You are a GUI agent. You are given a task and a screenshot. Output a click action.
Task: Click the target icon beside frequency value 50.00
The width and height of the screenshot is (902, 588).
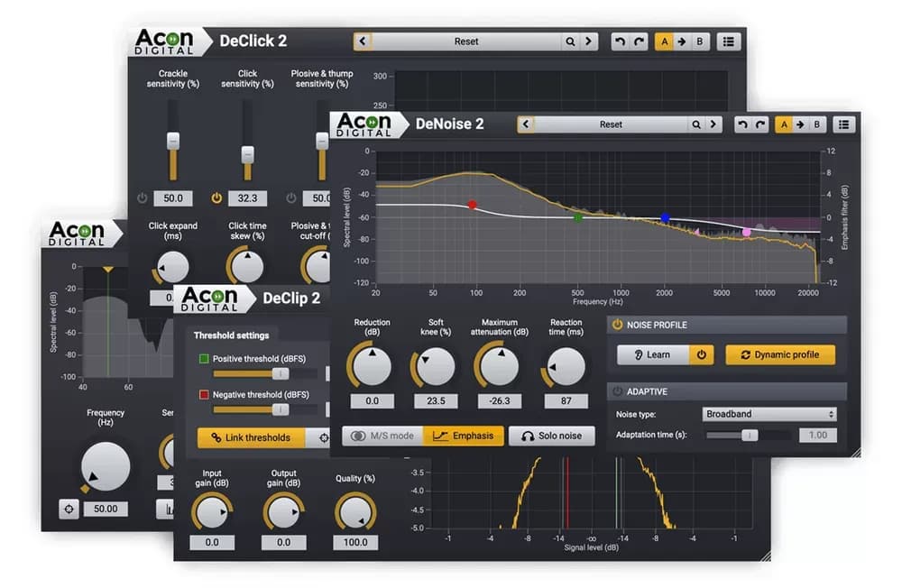point(69,510)
